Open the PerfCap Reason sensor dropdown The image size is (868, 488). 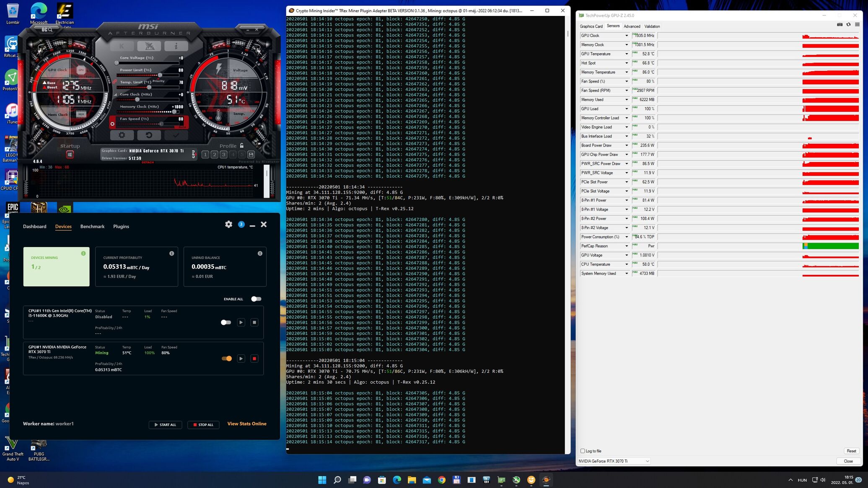tap(627, 246)
